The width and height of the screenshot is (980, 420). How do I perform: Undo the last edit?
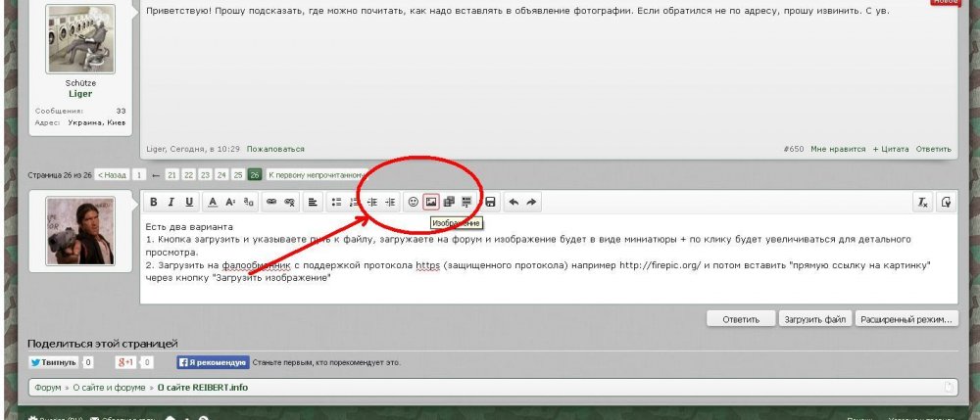tap(514, 202)
